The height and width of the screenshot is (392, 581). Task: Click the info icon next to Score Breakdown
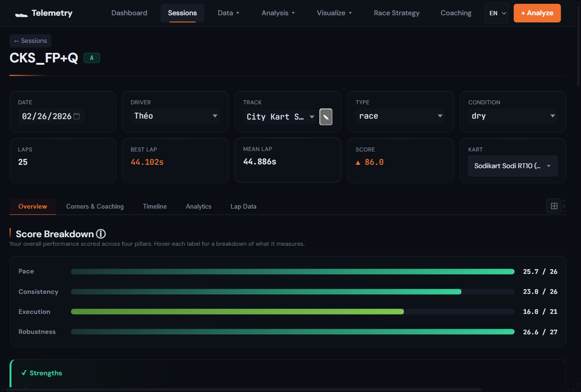pos(100,234)
